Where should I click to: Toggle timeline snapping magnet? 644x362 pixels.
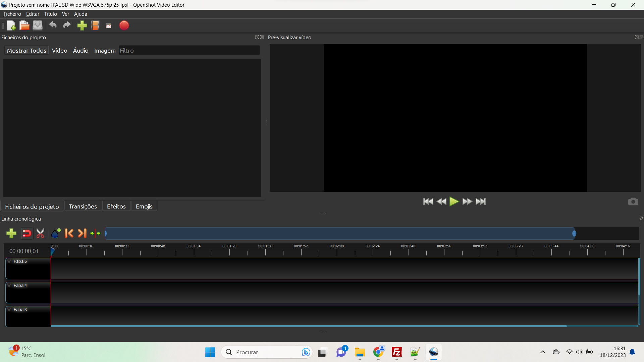27,233
